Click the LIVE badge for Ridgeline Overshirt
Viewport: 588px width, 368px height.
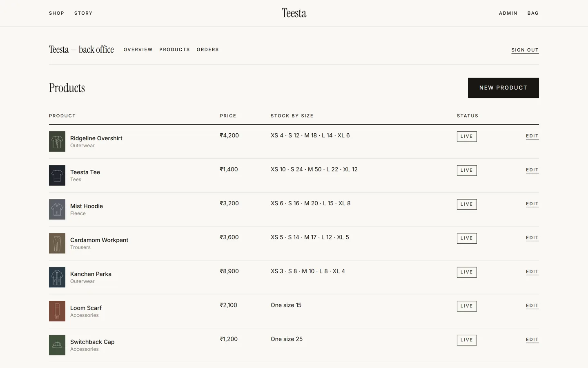pos(467,137)
